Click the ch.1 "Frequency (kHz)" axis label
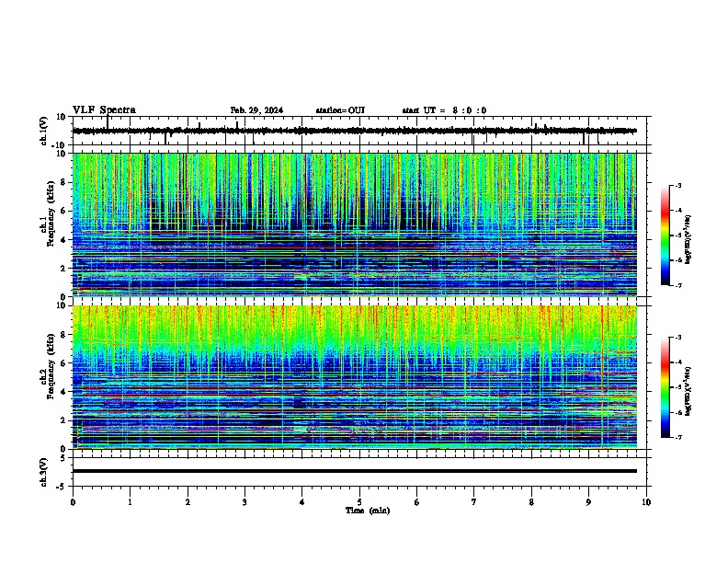 pyautogui.click(x=51, y=214)
